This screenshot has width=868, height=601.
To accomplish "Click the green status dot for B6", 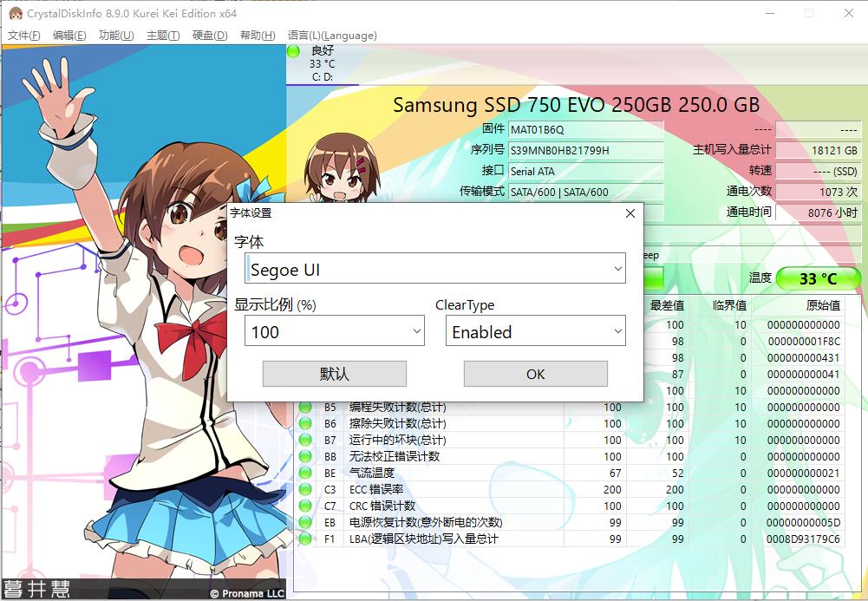I will point(305,424).
